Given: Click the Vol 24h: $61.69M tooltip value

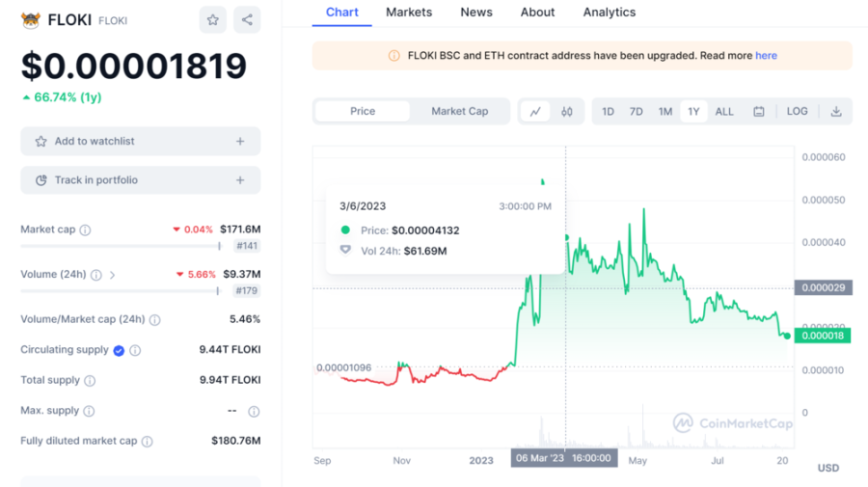Looking at the screenshot, I should (x=403, y=251).
